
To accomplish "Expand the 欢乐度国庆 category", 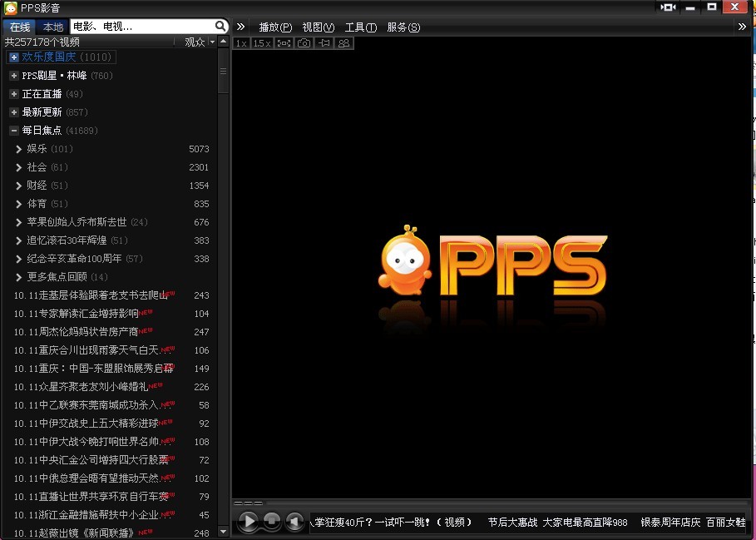I will [14, 57].
